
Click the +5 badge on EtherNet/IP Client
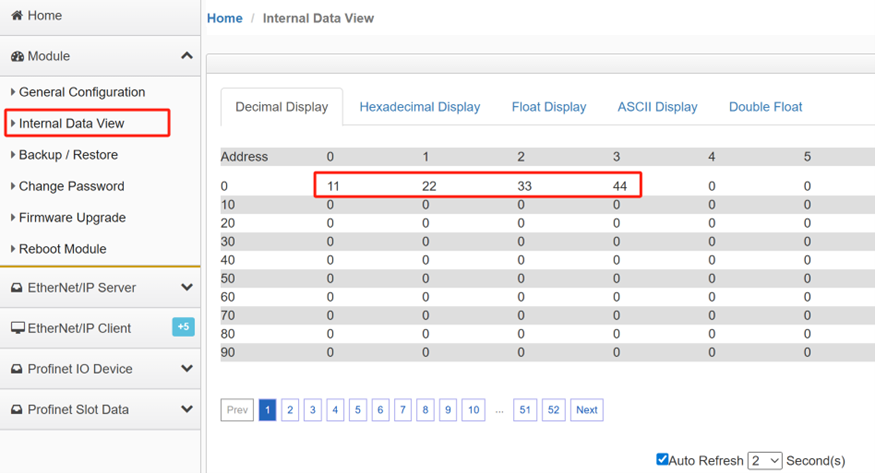tap(183, 327)
